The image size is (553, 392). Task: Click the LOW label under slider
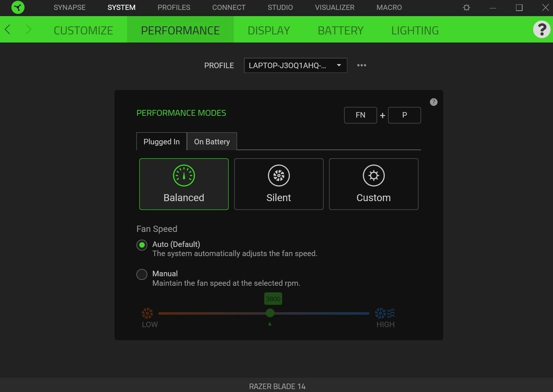click(x=150, y=325)
